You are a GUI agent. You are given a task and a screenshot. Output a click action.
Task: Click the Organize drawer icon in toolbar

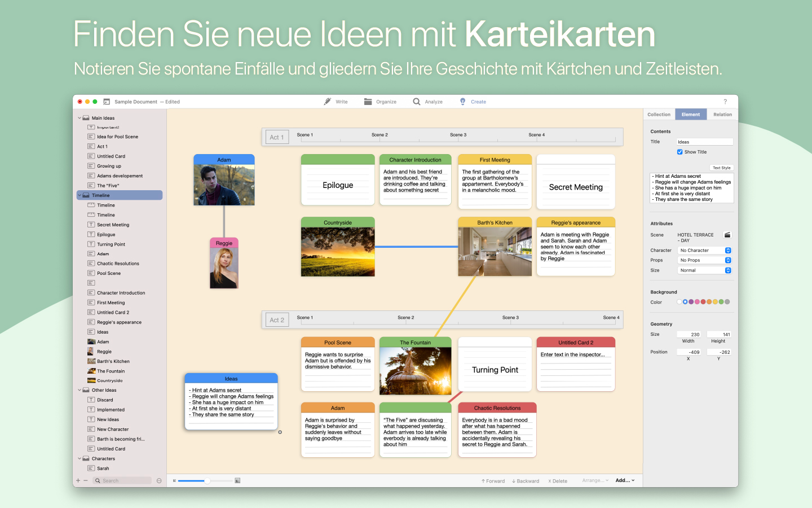368,102
